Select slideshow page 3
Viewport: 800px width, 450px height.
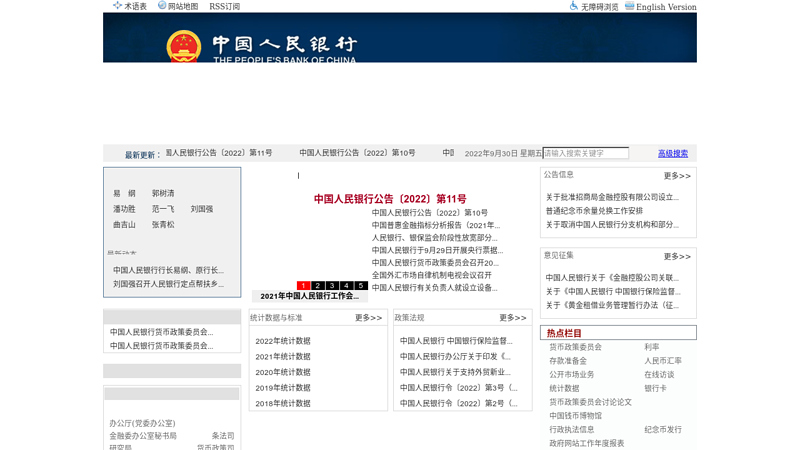click(332, 286)
